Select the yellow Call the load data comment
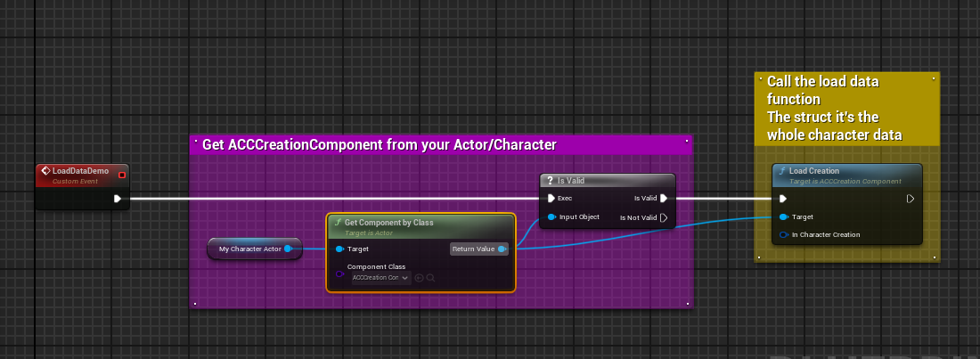This screenshot has height=359, width=980. tap(845, 108)
